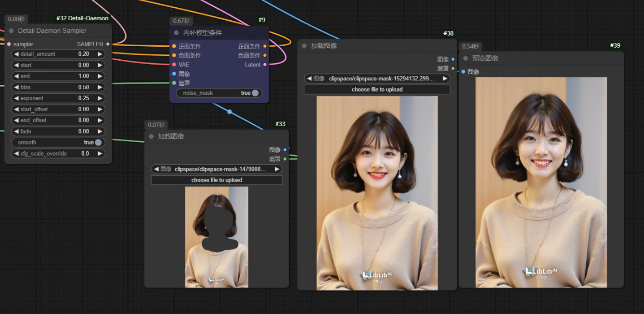The width and height of the screenshot is (644, 314).
Task: Click the VAE input connector
Action: coord(174,65)
